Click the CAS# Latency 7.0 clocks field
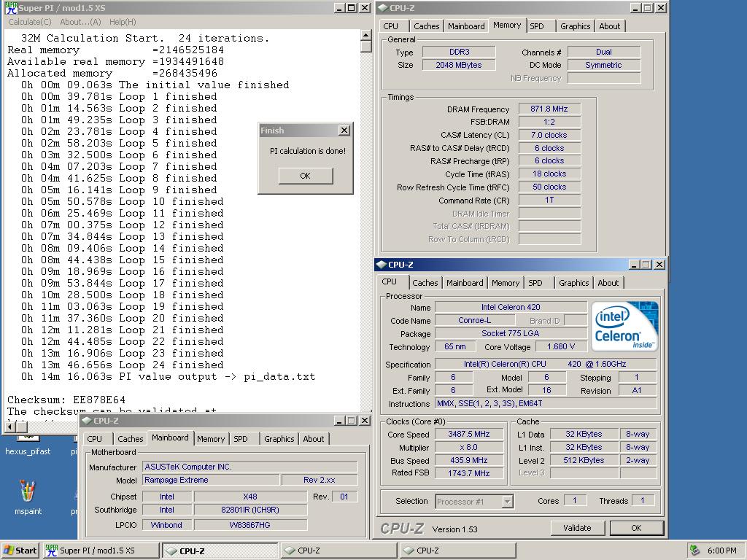747x560 pixels. (x=549, y=135)
